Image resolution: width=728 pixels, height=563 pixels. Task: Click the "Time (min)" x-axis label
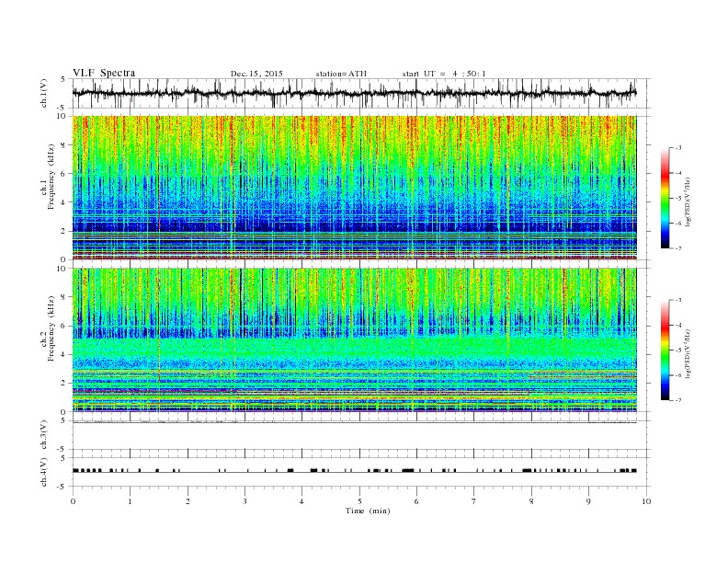tap(368, 511)
